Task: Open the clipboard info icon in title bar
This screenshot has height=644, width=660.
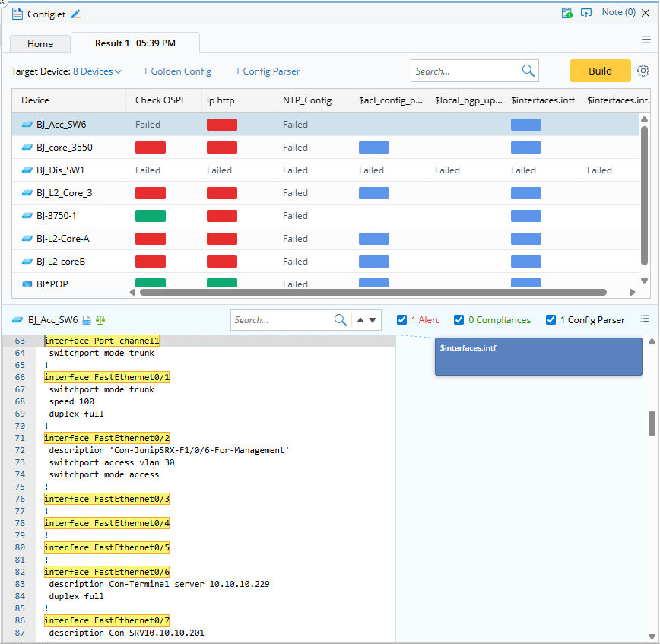Action: (566, 13)
